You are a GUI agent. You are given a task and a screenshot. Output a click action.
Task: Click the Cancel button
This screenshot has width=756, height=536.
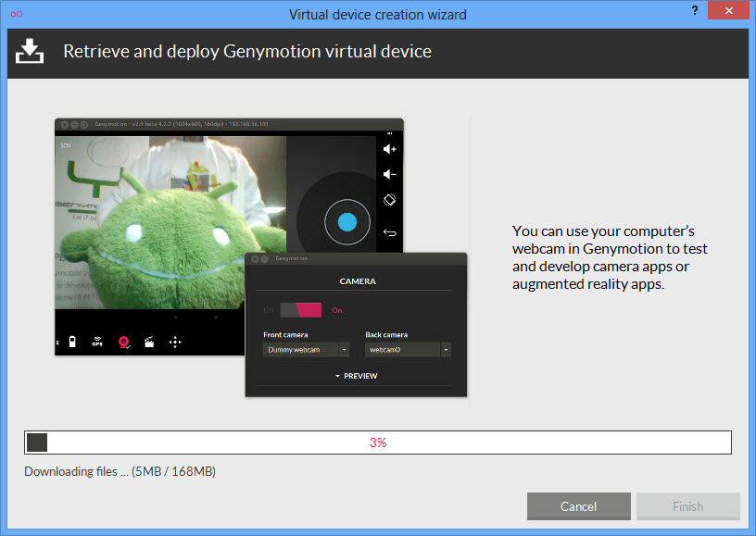coord(578,506)
